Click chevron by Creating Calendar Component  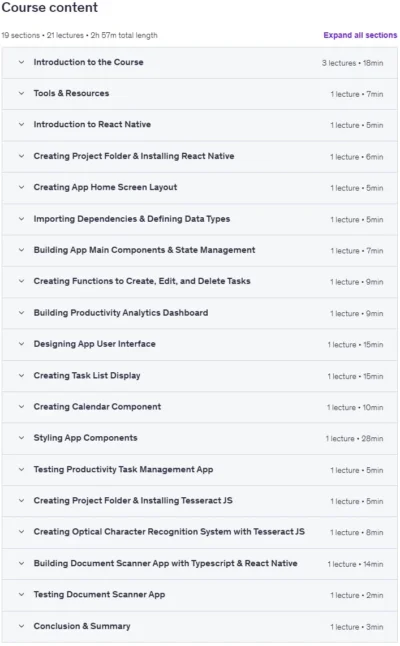[21, 407]
